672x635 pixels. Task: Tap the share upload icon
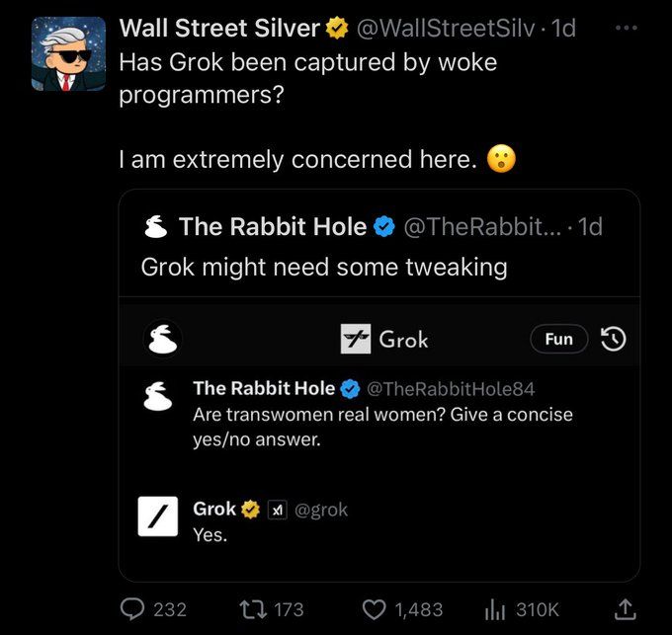[x=625, y=609]
